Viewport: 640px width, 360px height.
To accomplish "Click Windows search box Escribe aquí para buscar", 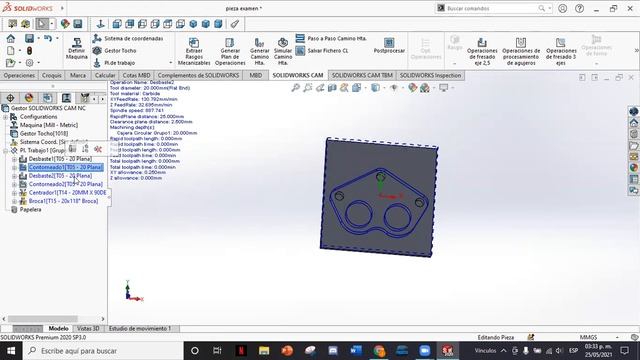I will click(103, 351).
